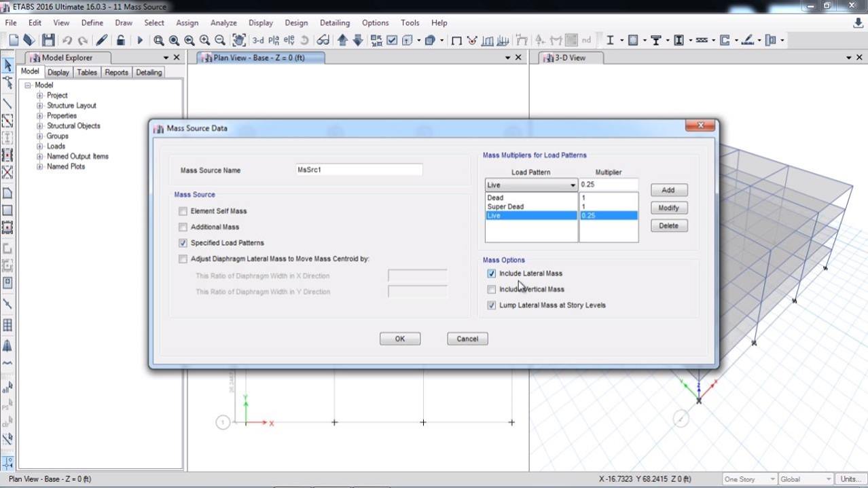Click the Multiplier field showing 0.25

click(609, 185)
